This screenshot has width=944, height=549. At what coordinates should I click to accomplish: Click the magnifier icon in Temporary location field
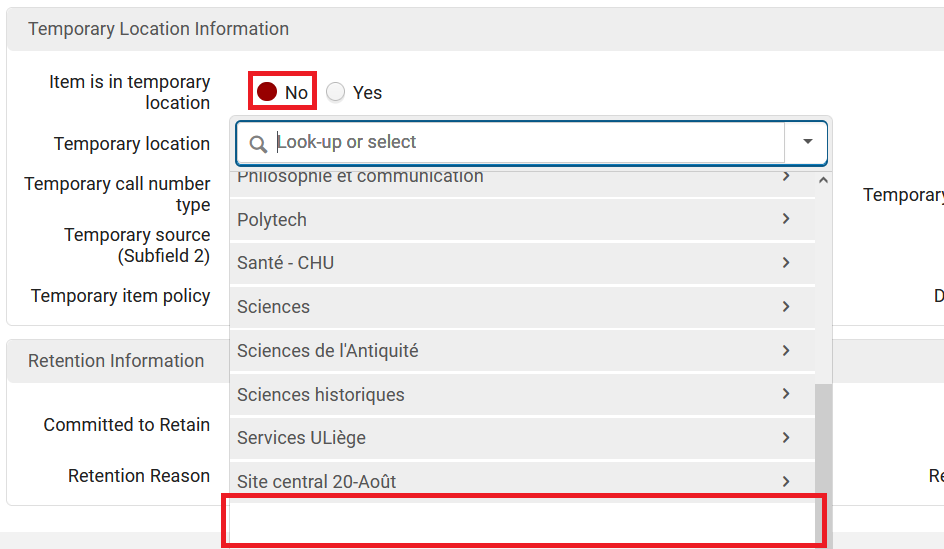tap(258, 144)
